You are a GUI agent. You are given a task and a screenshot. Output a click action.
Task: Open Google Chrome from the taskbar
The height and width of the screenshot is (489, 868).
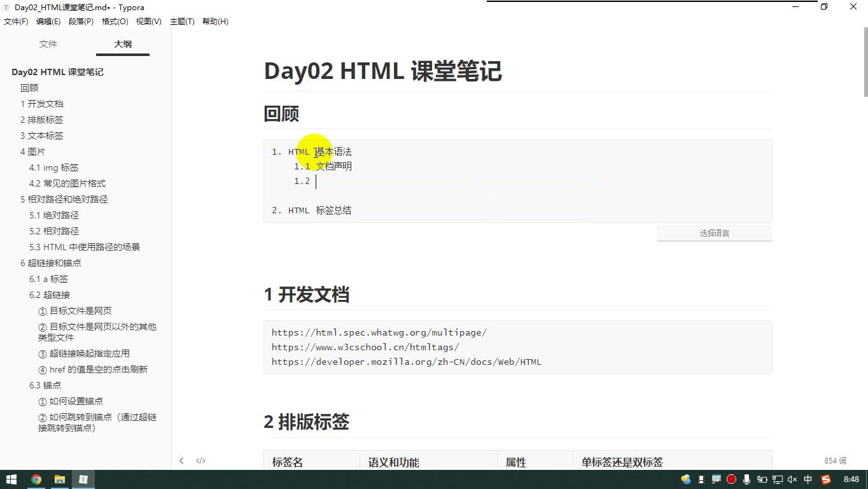point(36,479)
